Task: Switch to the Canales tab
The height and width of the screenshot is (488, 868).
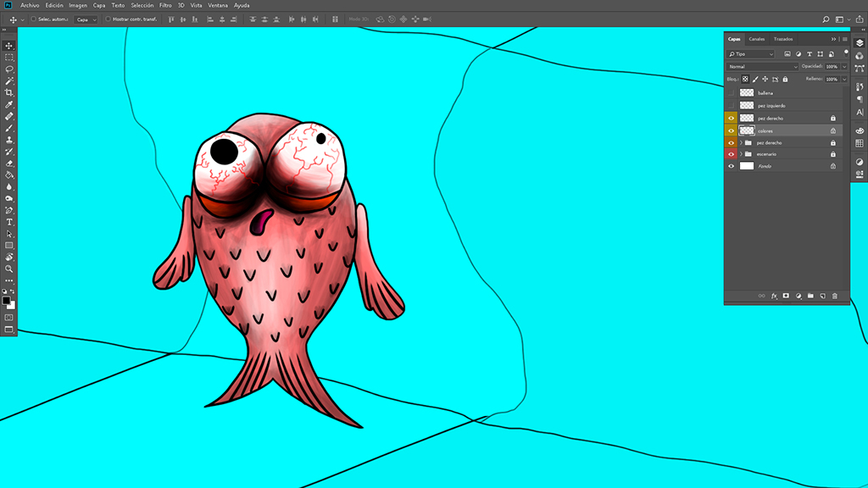Action: pyautogui.click(x=757, y=39)
